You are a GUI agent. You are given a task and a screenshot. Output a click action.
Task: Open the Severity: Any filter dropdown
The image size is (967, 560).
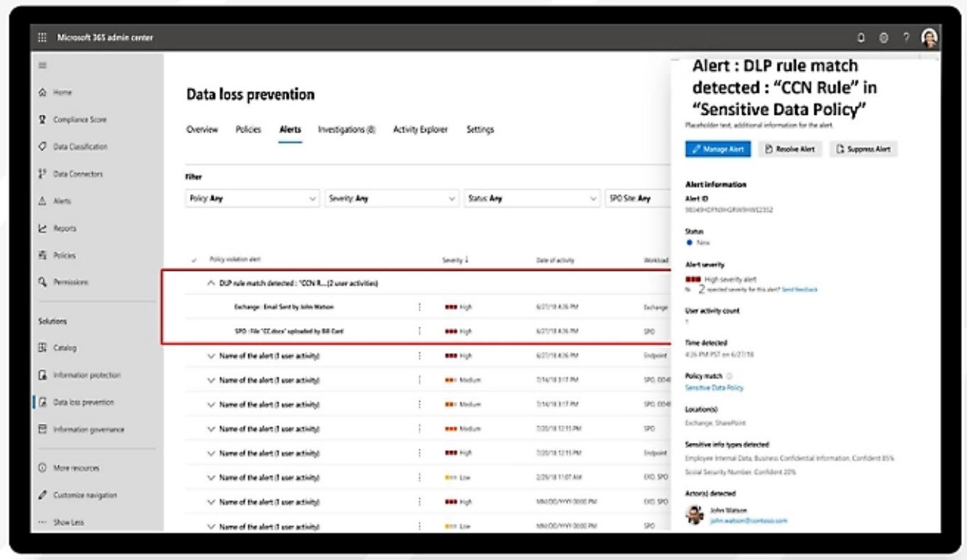coord(391,198)
